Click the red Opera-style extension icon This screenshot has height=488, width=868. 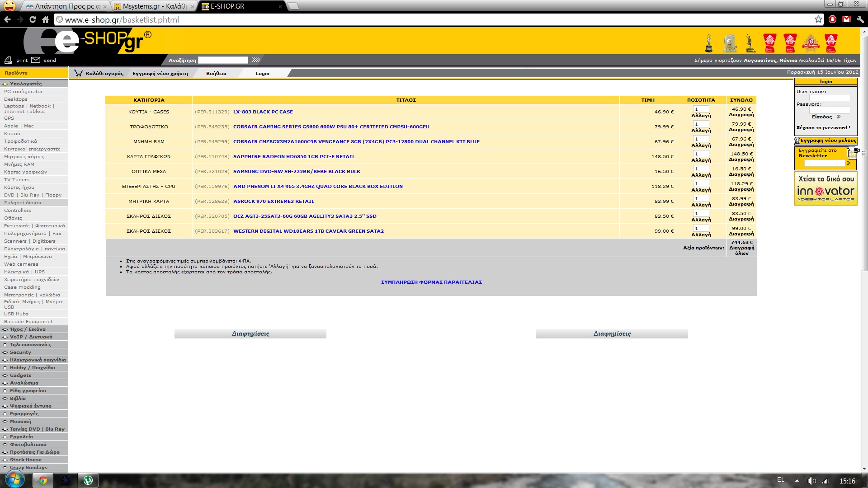833,19
